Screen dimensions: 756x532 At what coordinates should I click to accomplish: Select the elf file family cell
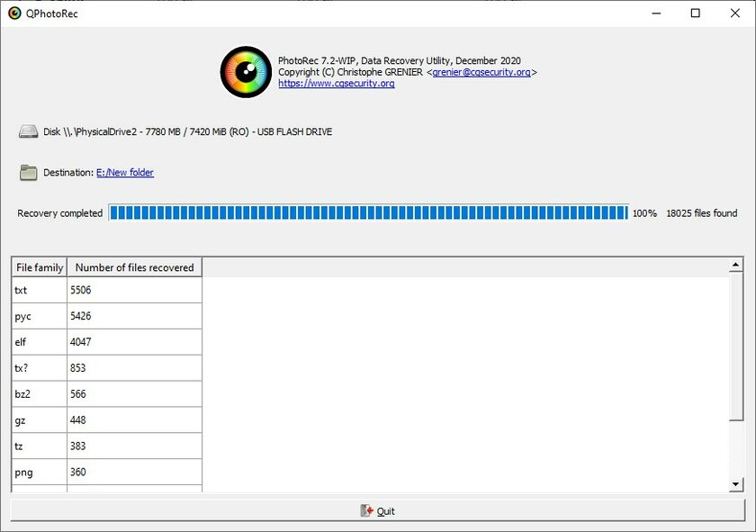(39, 342)
